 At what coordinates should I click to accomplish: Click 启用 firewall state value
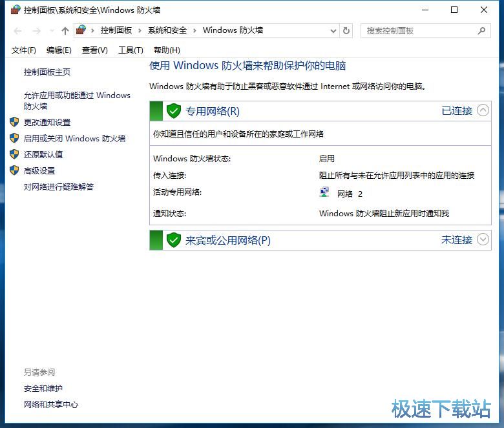(326, 158)
